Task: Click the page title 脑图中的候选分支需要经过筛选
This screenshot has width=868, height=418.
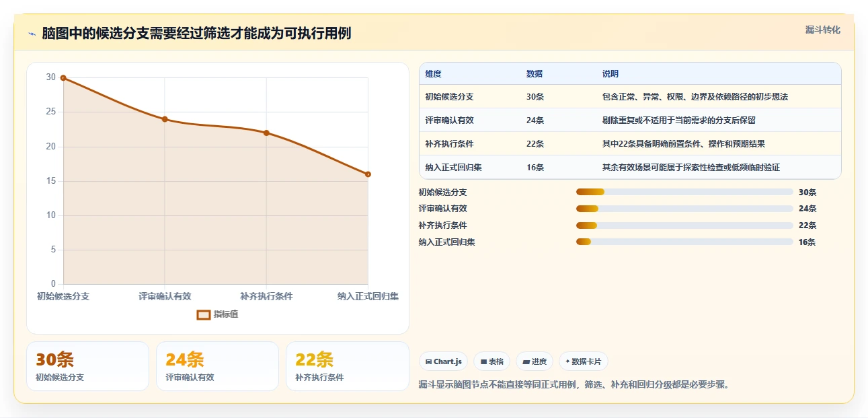Action: 196,34
